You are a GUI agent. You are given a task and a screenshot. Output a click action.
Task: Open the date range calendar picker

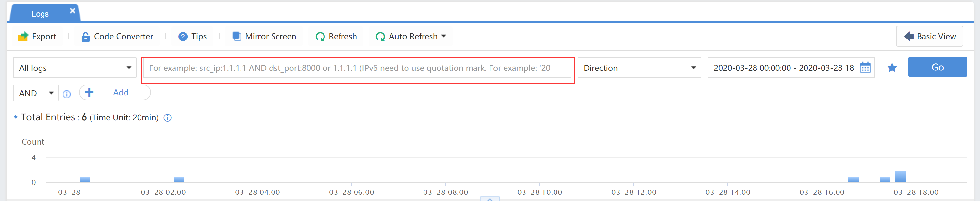point(865,68)
